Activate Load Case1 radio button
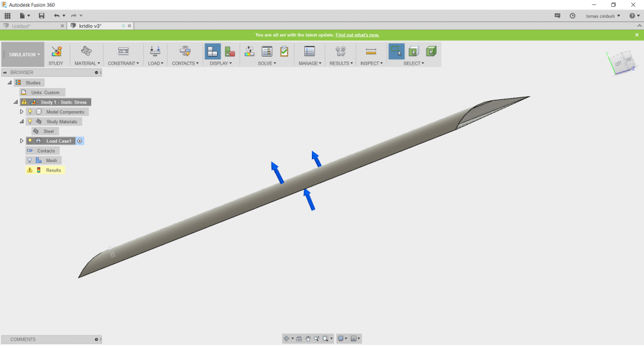The image size is (644, 345). (x=80, y=141)
